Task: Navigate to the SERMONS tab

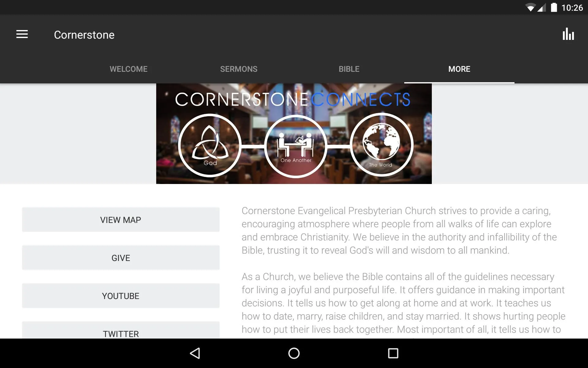Action: (x=239, y=69)
